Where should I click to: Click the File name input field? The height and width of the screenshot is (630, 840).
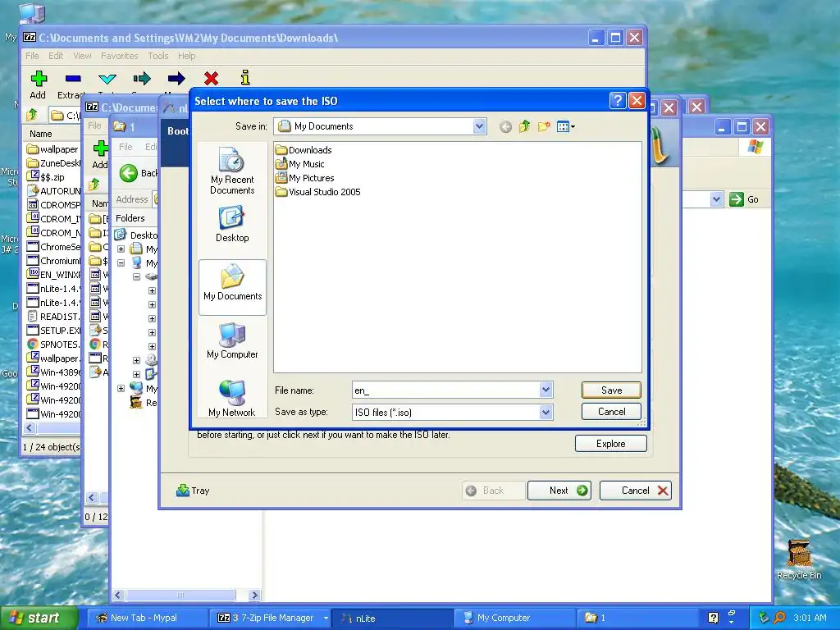(445, 390)
